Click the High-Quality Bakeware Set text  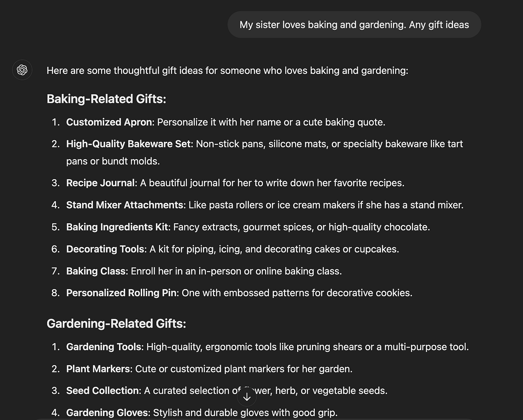coord(129,144)
